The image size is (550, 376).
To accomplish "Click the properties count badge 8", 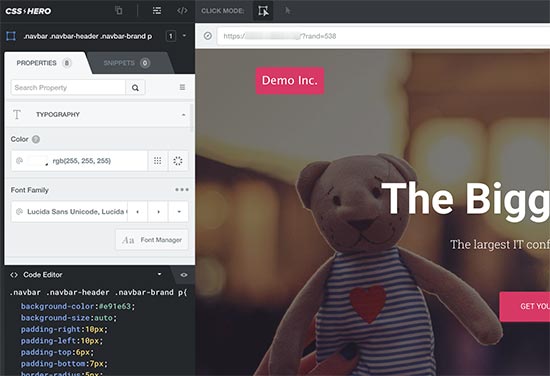I will click(x=67, y=63).
